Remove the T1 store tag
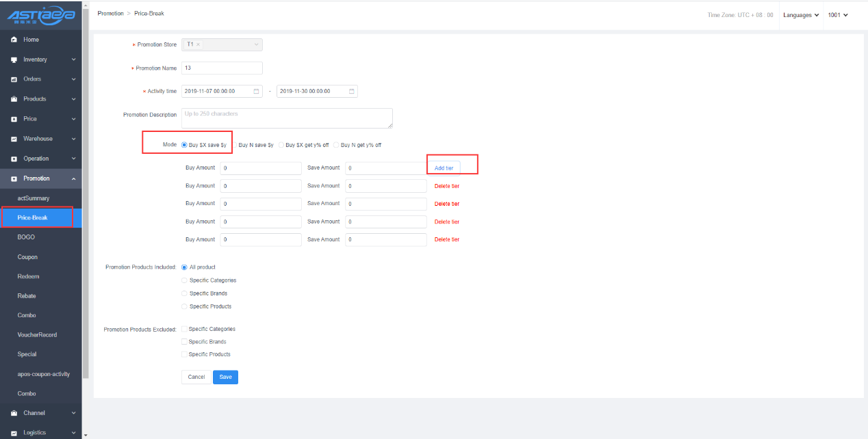This screenshot has width=868, height=439. point(199,44)
